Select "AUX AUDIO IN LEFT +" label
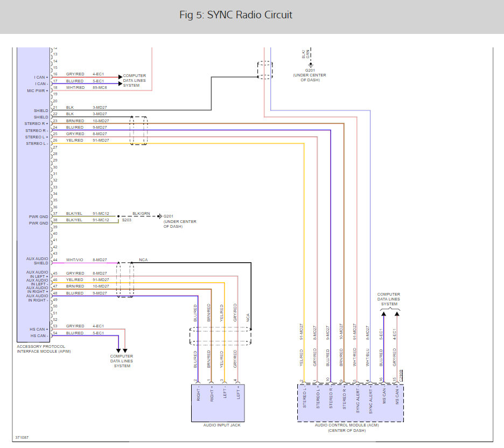Viewport: 504px width, 448px height. 37,275
